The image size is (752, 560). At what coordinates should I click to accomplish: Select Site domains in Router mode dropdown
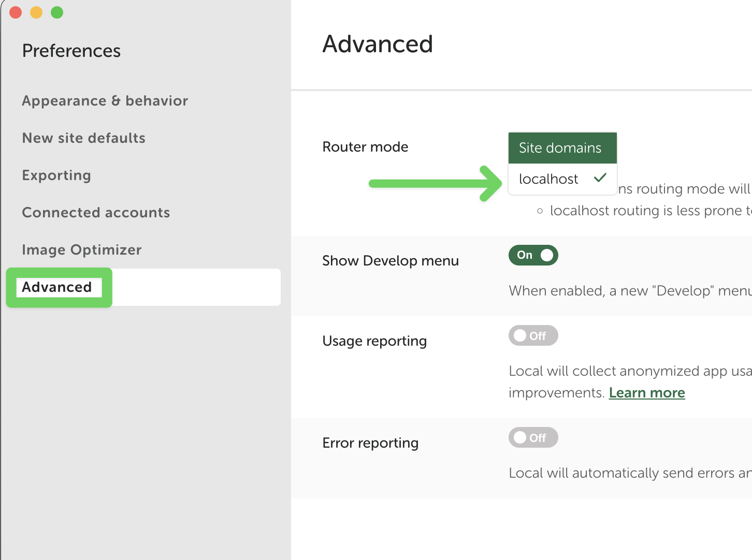pos(562,148)
